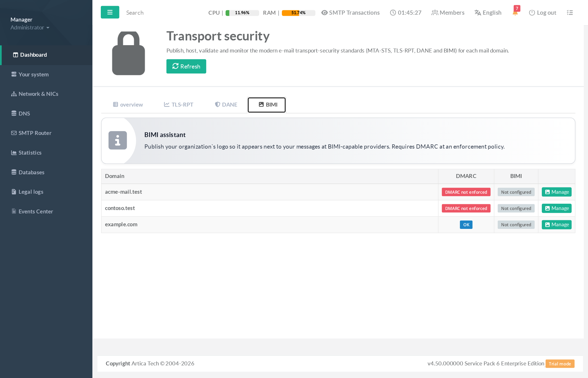Click DMARC not enforced badge for acme-mail.test
The height and width of the screenshot is (378, 588).
click(x=466, y=192)
